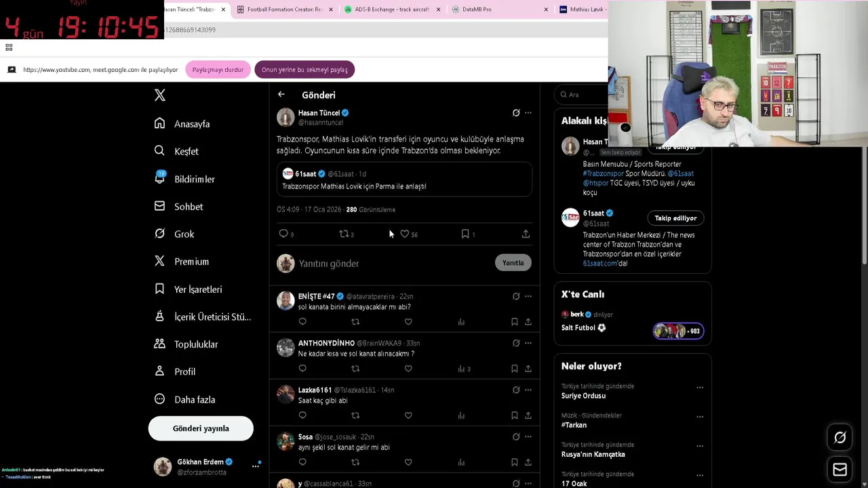Click Grok icon on Sosa's comment
The image size is (868, 488).
(516, 436)
